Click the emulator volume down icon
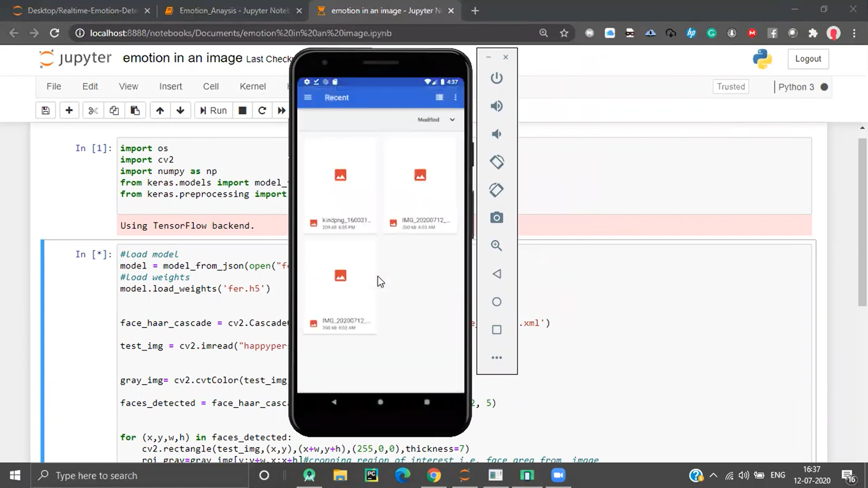Screen dimensions: 868x488 496,134
